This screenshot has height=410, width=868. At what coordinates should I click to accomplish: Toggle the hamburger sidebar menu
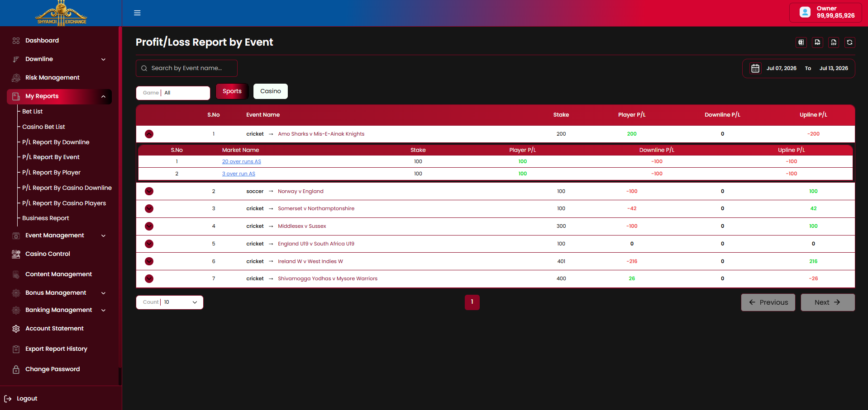(x=137, y=13)
